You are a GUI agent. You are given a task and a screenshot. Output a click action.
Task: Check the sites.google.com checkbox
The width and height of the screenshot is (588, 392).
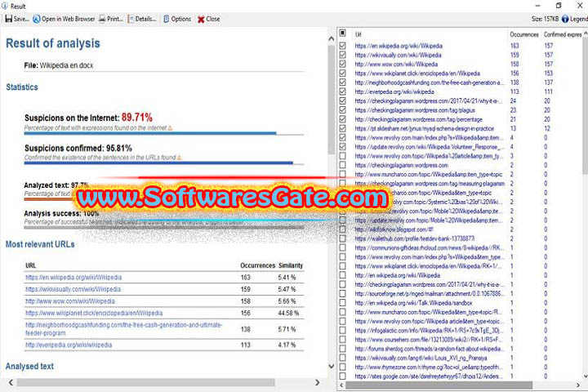(343, 376)
